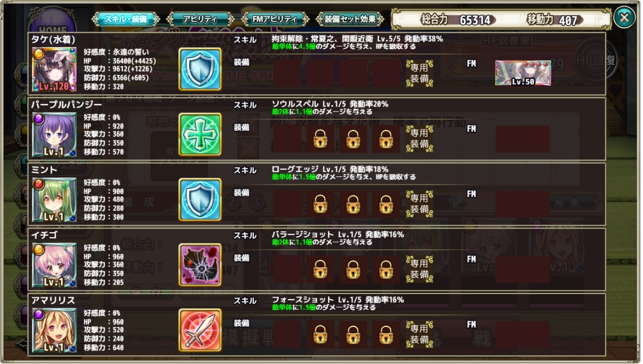Click アマリリス's red sword ability icon
Viewport: 643px width, 364px height.
[200, 330]
